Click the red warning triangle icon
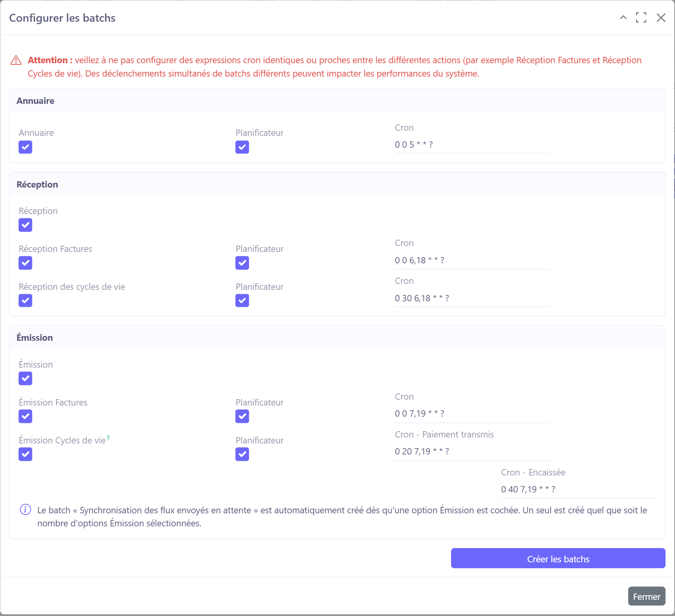The image size is (675, 616). pos(16,60)
